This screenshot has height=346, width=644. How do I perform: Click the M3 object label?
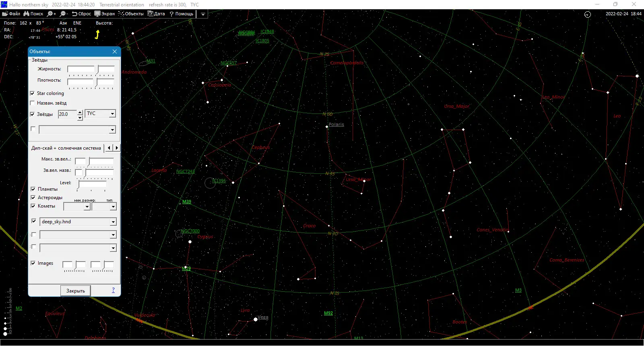(x=518, y=290)
